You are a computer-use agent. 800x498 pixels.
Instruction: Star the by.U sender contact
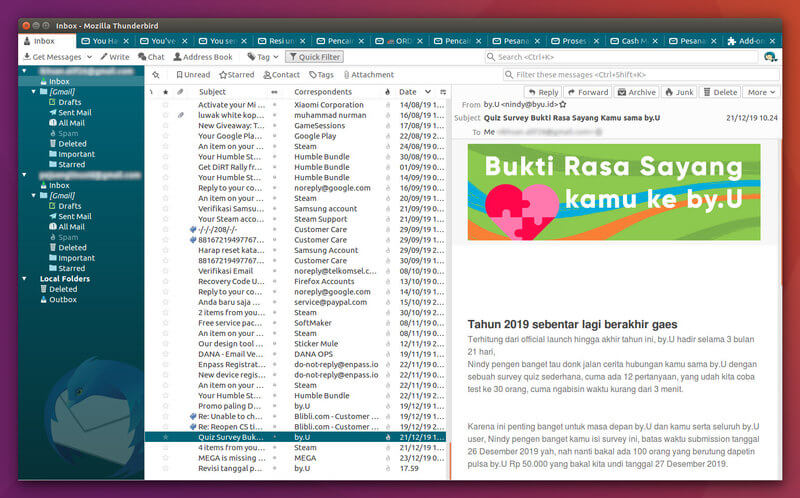(563, 105)
